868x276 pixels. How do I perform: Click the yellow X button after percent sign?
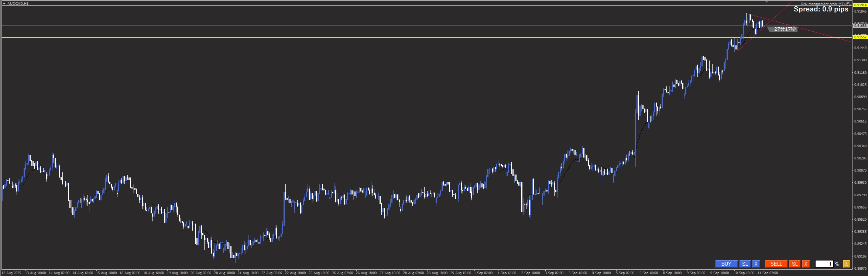pos(846,264)
